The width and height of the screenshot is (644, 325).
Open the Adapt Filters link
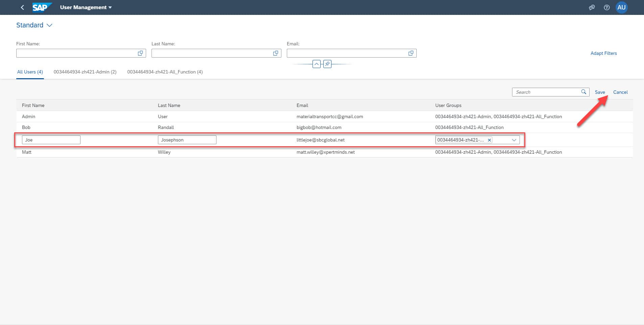pos(603,53)
